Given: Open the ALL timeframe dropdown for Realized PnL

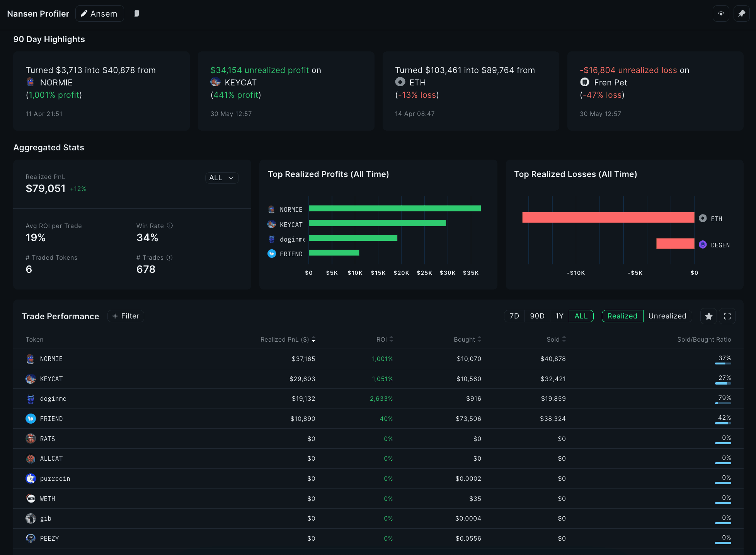Looking at the screenshot, I should coord(221,178).
